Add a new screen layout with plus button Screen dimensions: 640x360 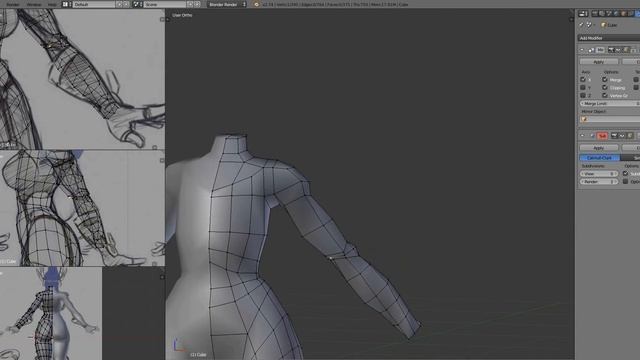[119, 4]
